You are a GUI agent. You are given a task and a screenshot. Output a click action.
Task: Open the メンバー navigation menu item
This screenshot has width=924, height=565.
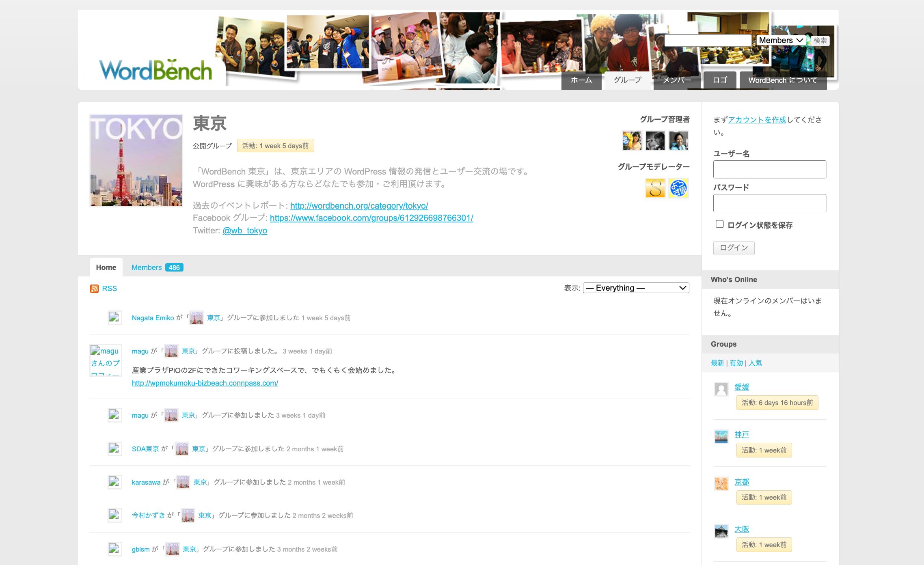tap(676, 80)
